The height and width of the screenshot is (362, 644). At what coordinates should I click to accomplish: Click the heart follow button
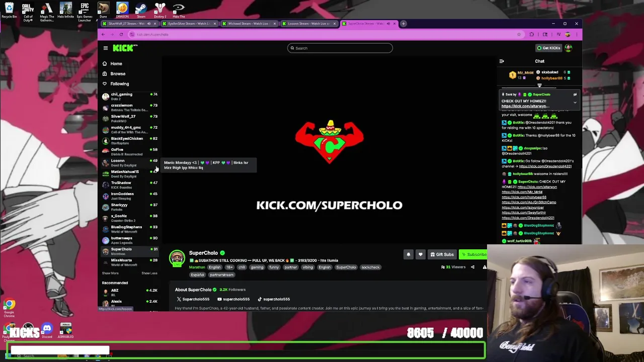[x=421, y=254]
